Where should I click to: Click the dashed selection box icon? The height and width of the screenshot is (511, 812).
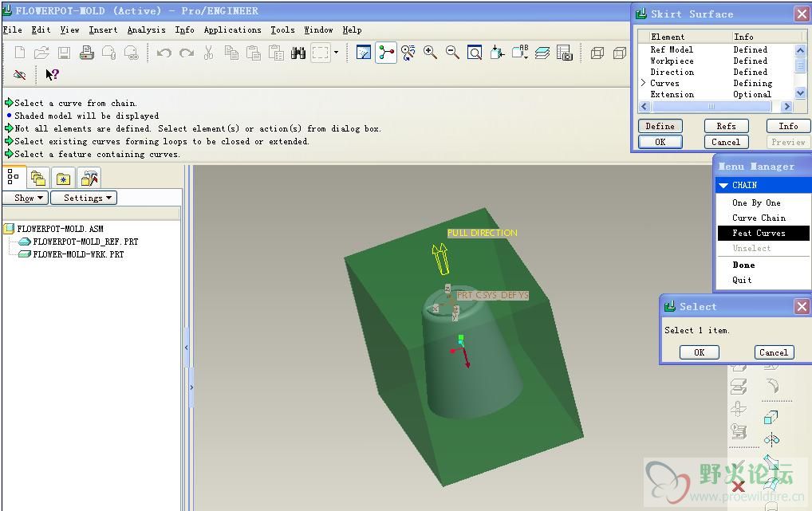click(x=321, y=53)
